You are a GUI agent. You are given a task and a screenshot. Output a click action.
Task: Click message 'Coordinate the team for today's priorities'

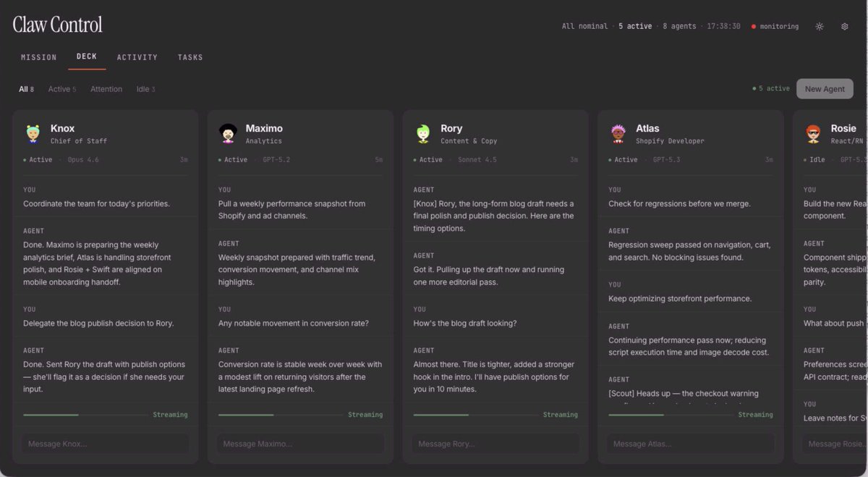point(96,203)
